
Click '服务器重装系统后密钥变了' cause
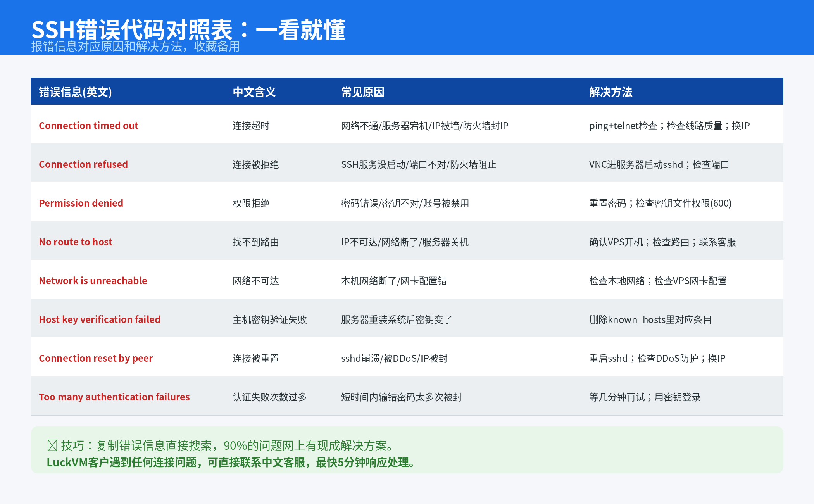397,319
